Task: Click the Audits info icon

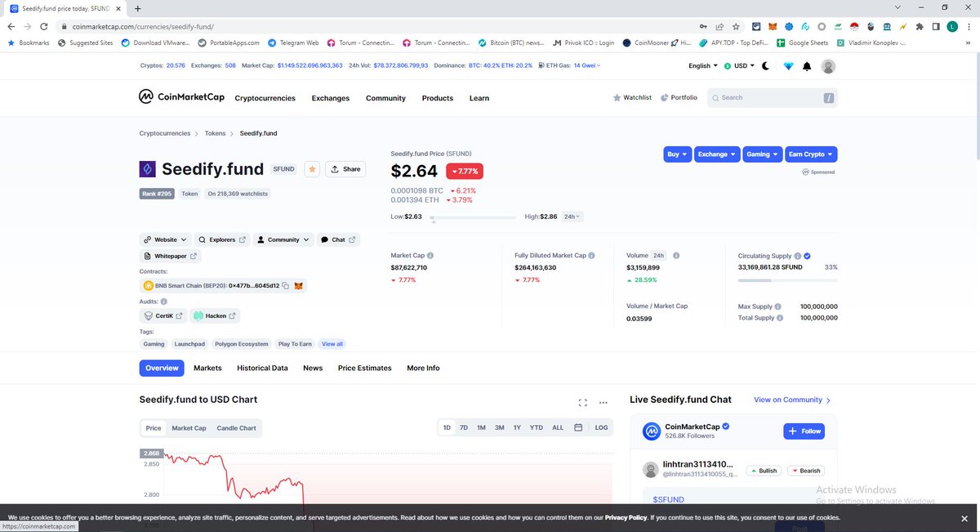Action: pos(163,301)
